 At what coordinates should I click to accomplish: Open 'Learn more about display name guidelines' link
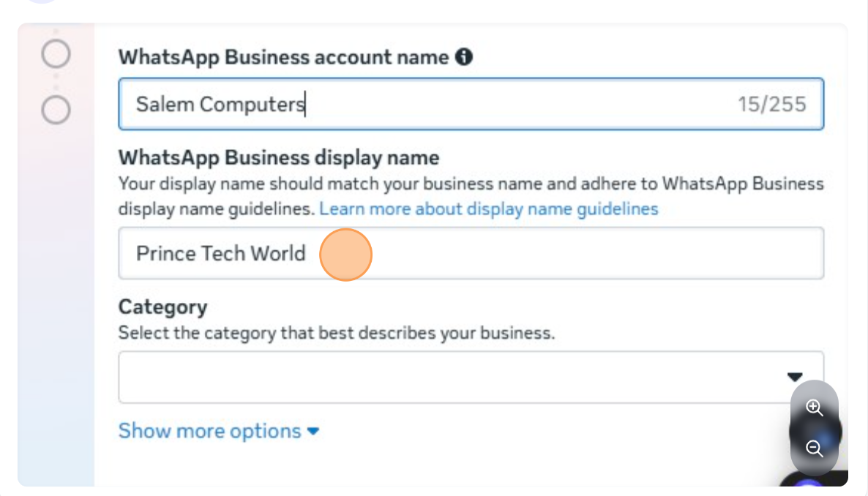pos(489,209)
